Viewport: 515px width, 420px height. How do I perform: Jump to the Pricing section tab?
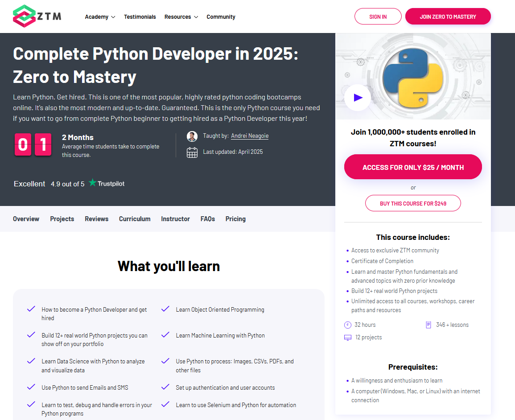235,219
